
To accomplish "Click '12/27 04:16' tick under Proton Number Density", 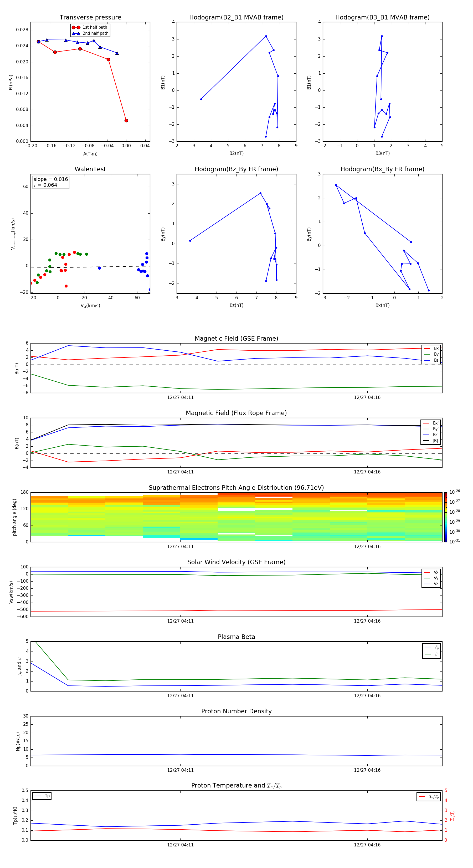I will click(x=367, y=770).
